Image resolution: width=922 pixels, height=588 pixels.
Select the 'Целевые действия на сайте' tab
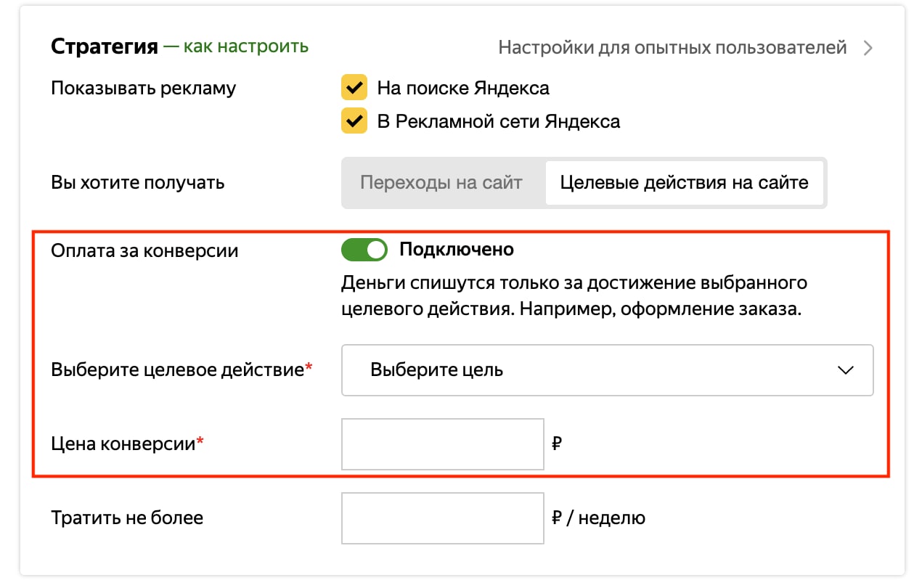pyautogui.click(x=684, y=182)
